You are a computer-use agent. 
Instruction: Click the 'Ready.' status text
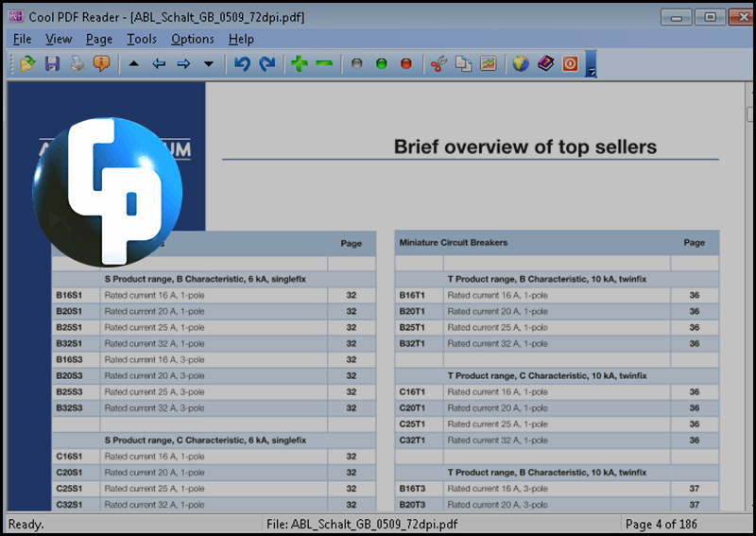(26, 525)
